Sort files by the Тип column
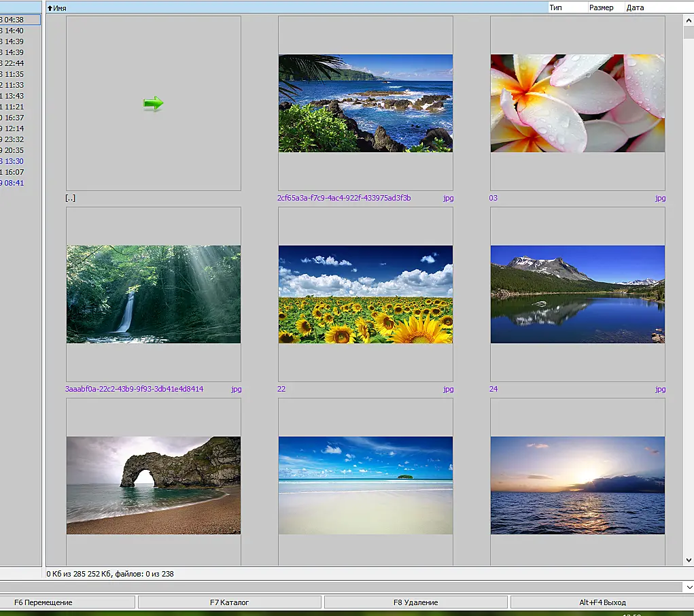The height and width of the screenshot is (616, 694). coord(568,7)
